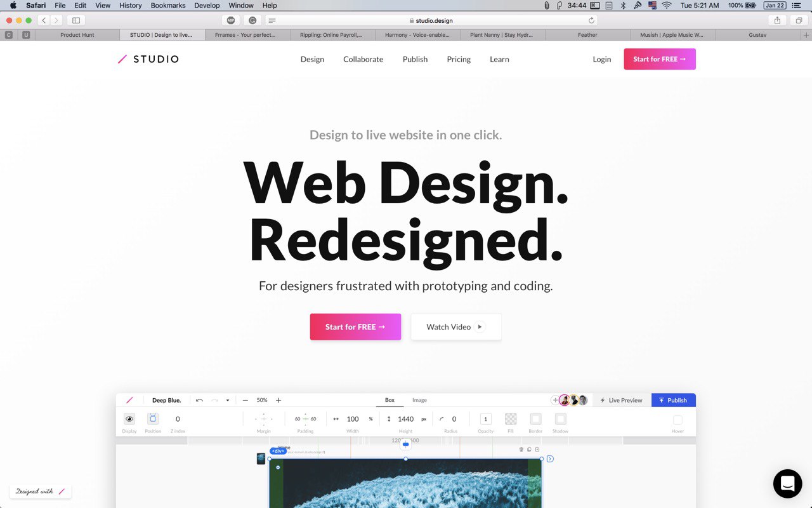The image size is (812, 508).
Task: Show the Safari sidebar
Action: 76,20
